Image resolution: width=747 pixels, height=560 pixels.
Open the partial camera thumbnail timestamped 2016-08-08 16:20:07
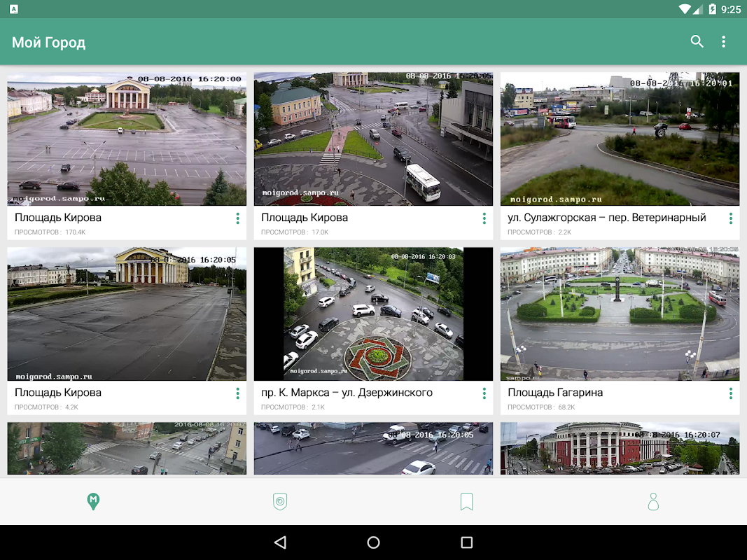[127, 448]
